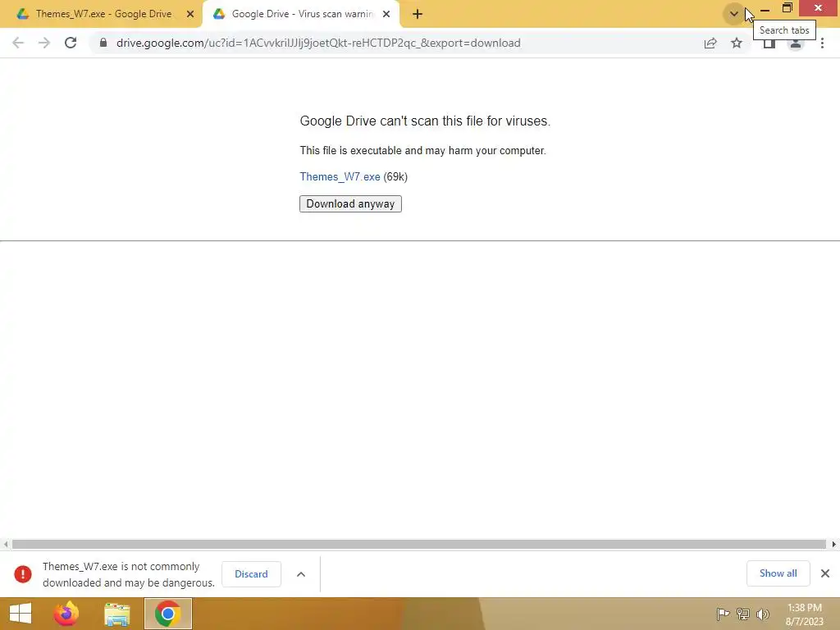Click the horizontal scrollbar track
The image size is (840, 630).
click(x=419, y=545)
